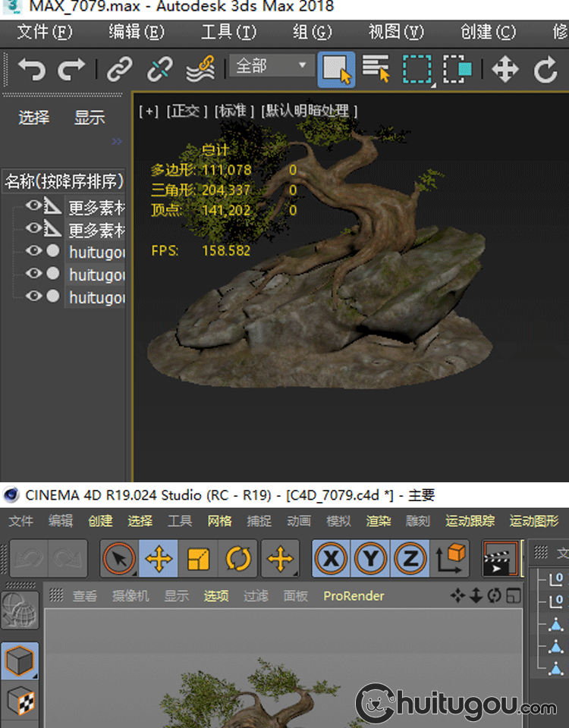Open the 组(G) menu in 3ds Max
Viewport: 569px width, 728px height.
[312, 32]
